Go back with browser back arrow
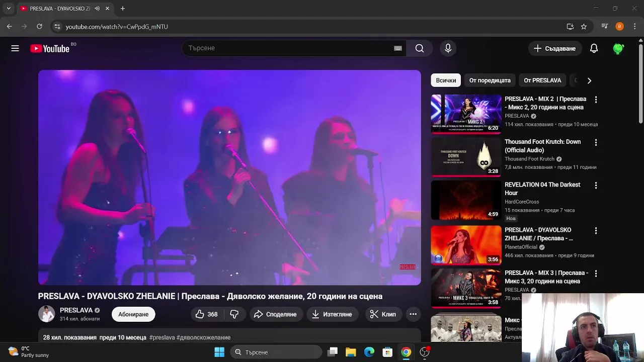Image resolution: width=644 pixels, height=362 pixels. pyautogui.click(x=9, y=27)
